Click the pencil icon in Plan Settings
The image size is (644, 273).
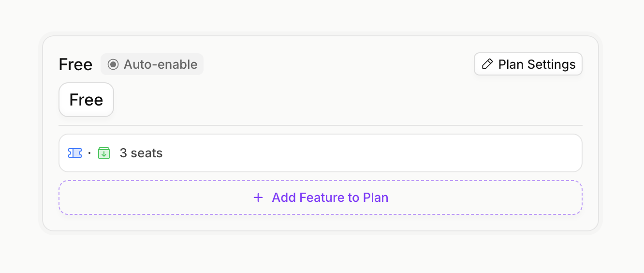point(487,64)
